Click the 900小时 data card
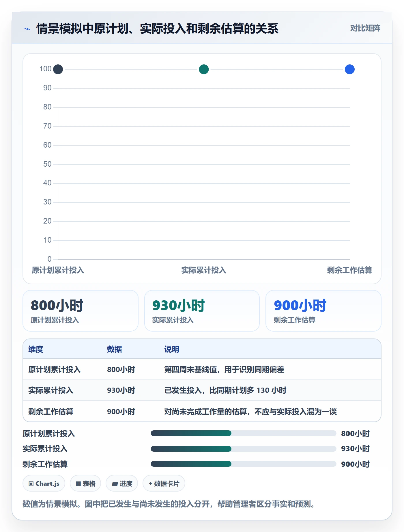 [323, 311]
